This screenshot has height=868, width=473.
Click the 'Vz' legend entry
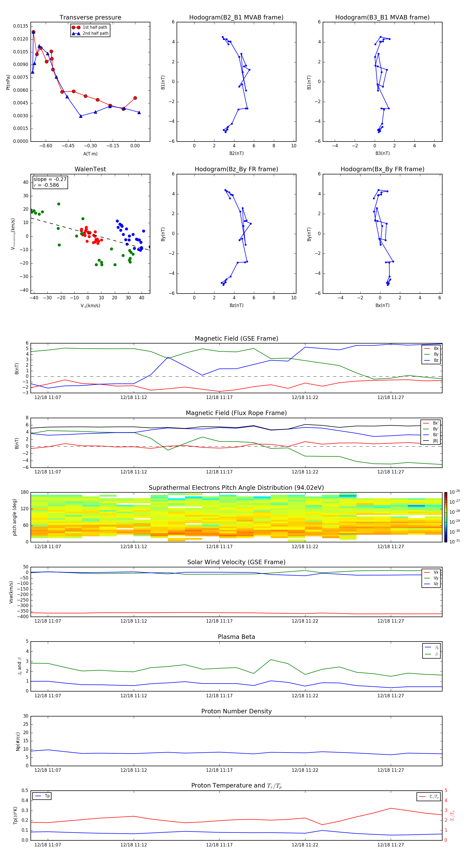431,584
